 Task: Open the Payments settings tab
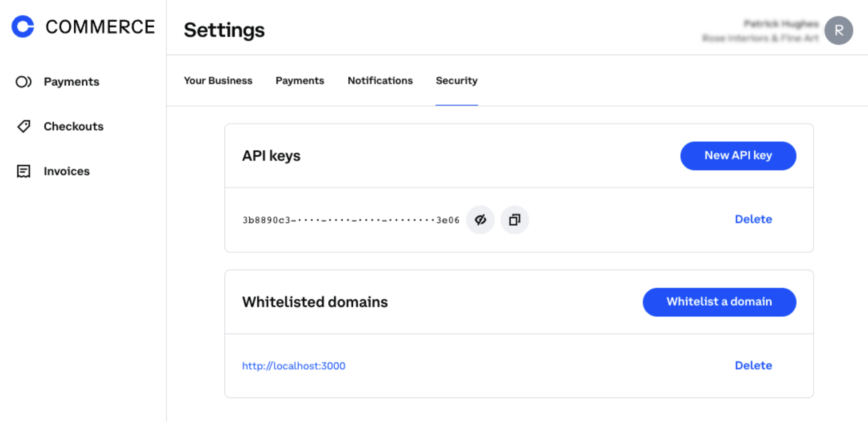coord(300,81)
